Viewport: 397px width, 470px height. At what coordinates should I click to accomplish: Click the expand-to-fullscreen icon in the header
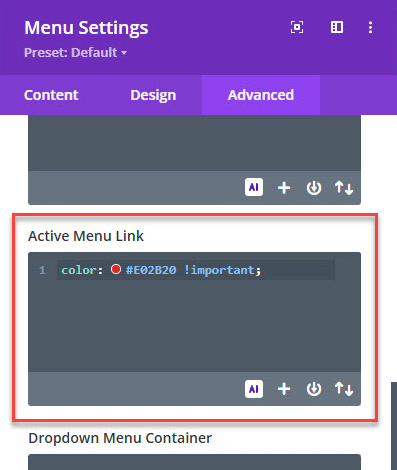pyautogui.click(x=297, y=27)
